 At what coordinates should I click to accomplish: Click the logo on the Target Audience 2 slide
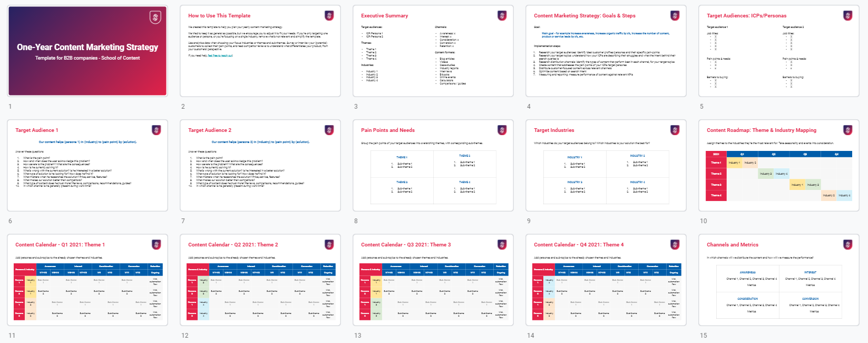[x=329, y=130]
